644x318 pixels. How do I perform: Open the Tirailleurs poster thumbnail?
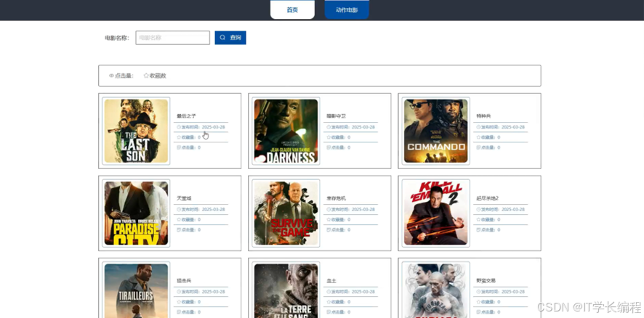click(136, 291)
